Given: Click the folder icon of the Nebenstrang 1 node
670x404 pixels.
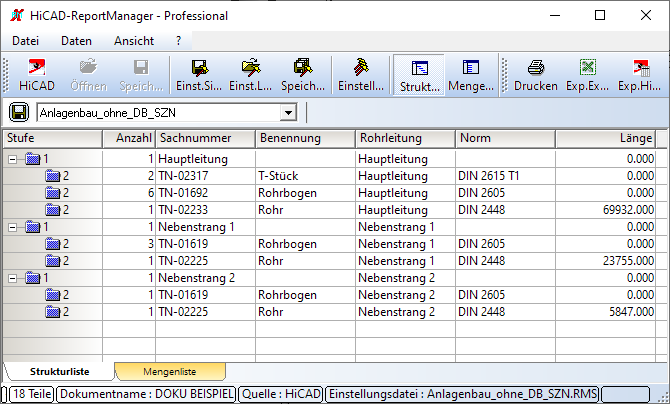Looking at the screenshot, I should (x=32, y=227).
